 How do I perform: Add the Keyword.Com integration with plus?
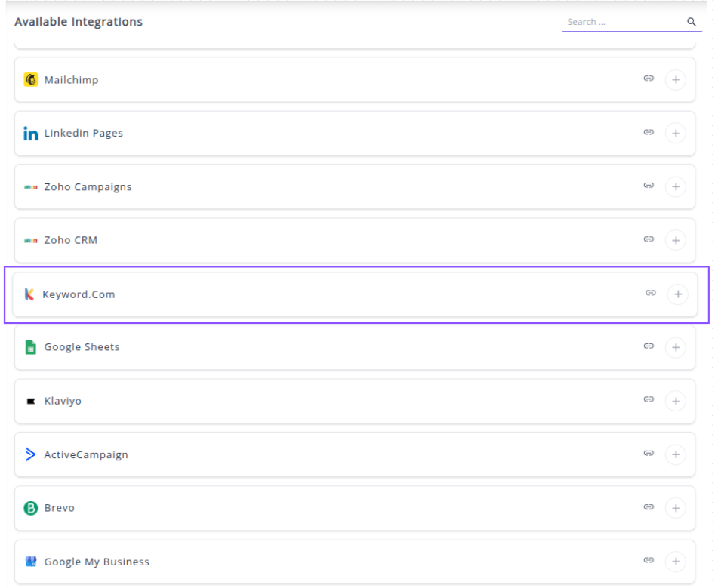[677, 294]
